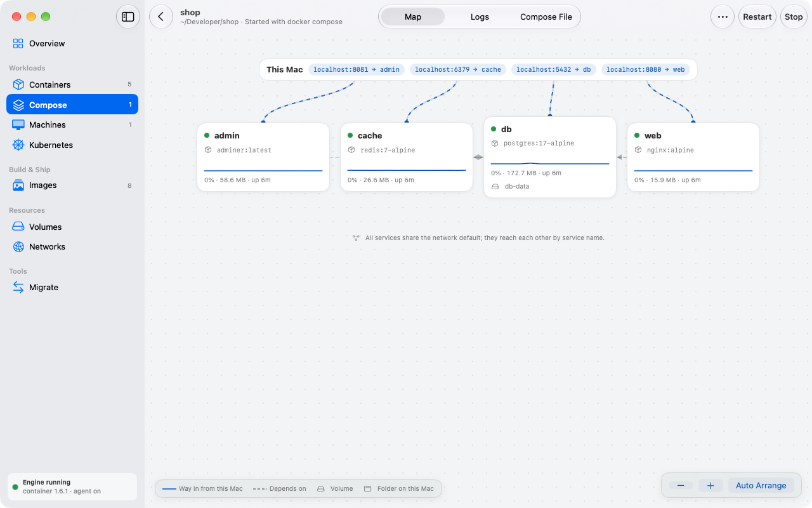The image size is (812, 508).
Task: Select the cache service card title
Action: (370, 136)
